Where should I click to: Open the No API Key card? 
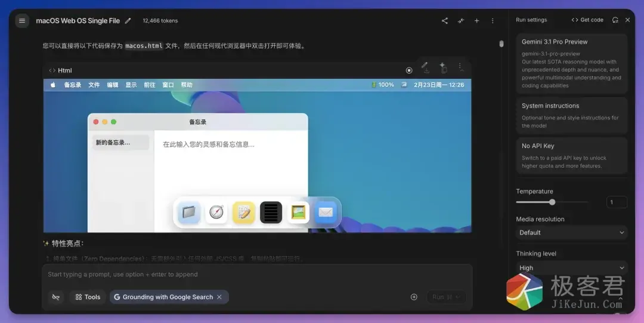[572, 156]
